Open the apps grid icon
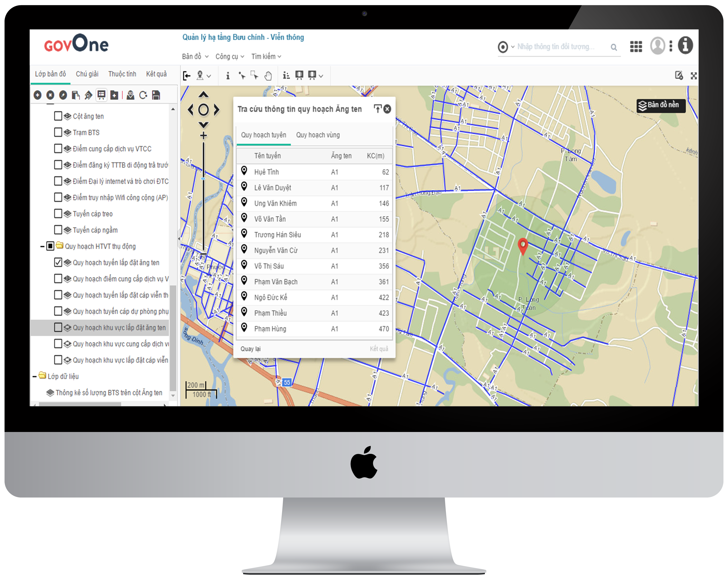This screenshot has height=581, width=728. (x=636, y=46)
